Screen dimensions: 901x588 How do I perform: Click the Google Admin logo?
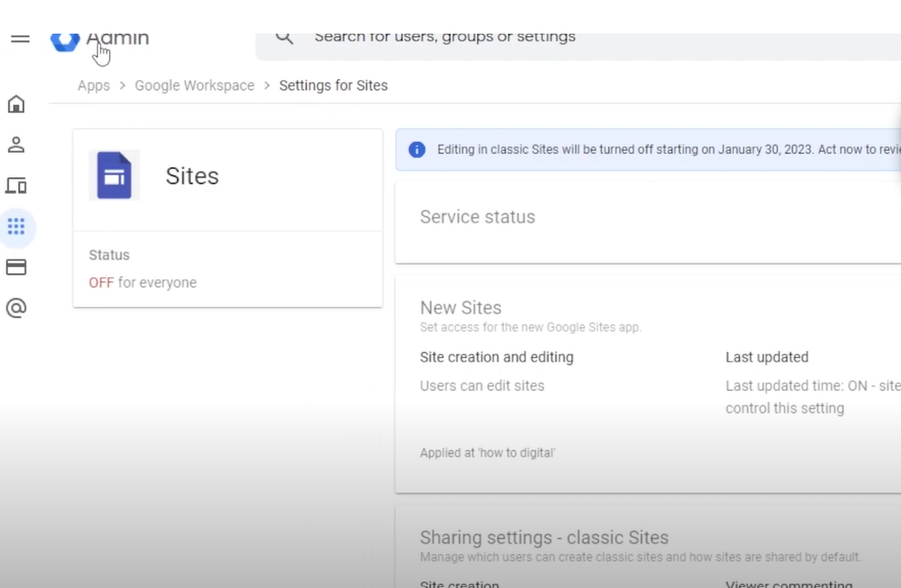[x=65, y=40]
